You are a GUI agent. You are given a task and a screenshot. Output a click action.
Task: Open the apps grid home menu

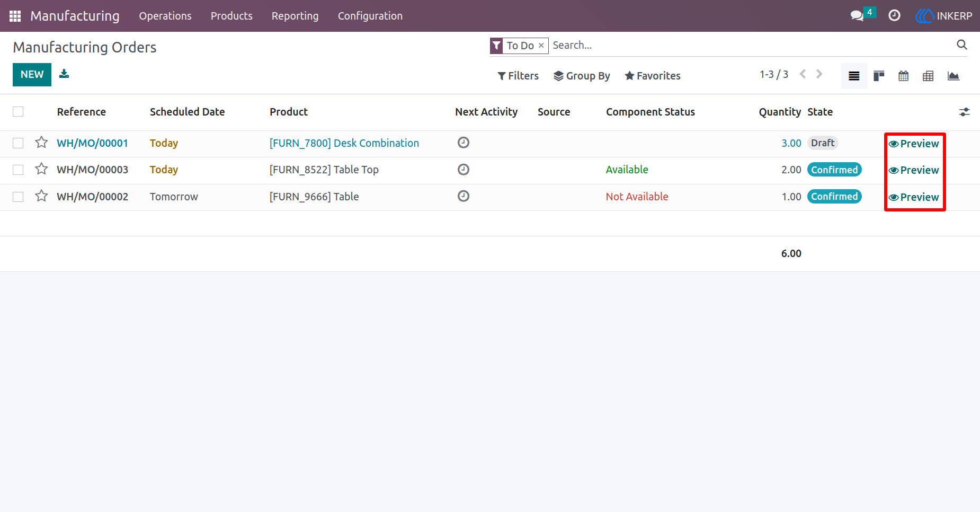click(x=15, y=16)
